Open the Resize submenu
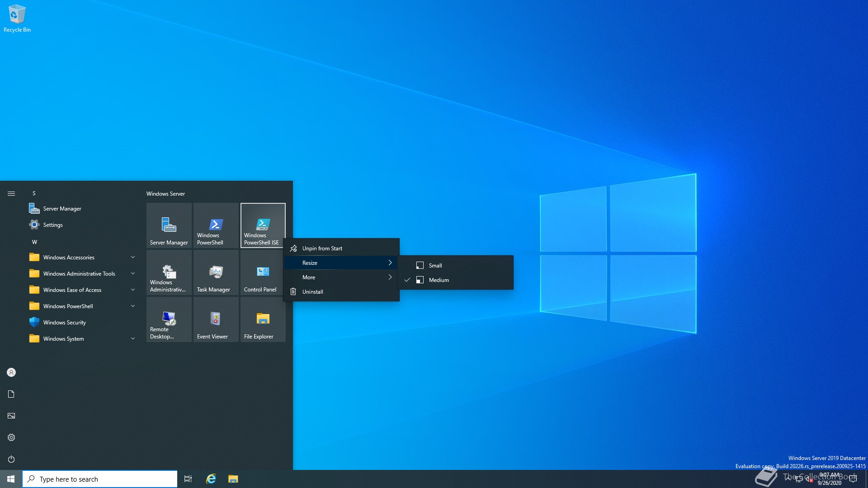This screenshot has height=488, width=868. (x=341, y=263)
